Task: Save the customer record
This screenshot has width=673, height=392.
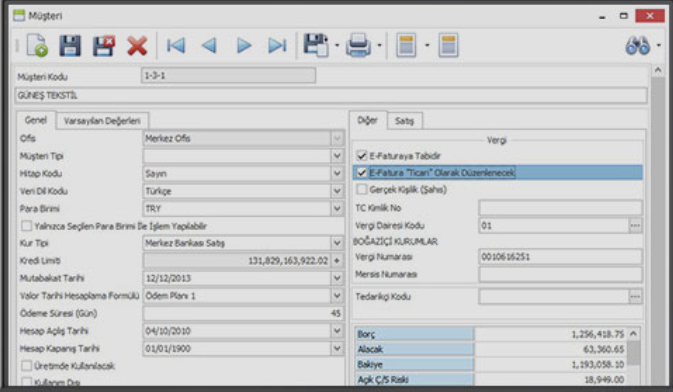Action: [70, 46]
